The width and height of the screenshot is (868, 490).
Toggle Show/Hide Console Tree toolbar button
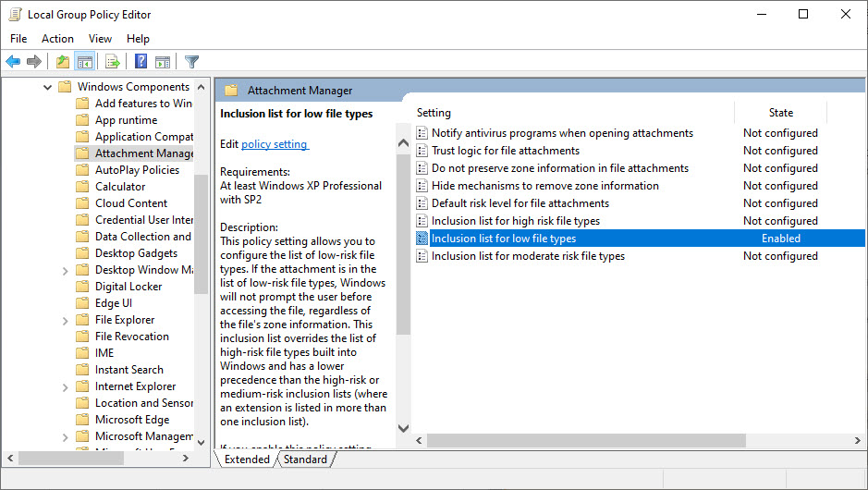84,62
